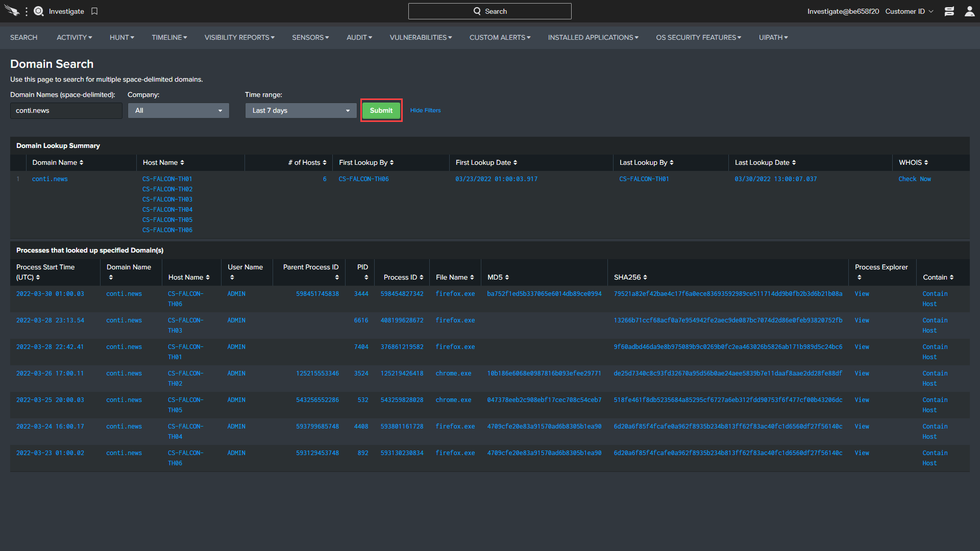Viewport: 980px width, 551px height.
Task: Sort processes by Process ID column
Action: [403, 277]
